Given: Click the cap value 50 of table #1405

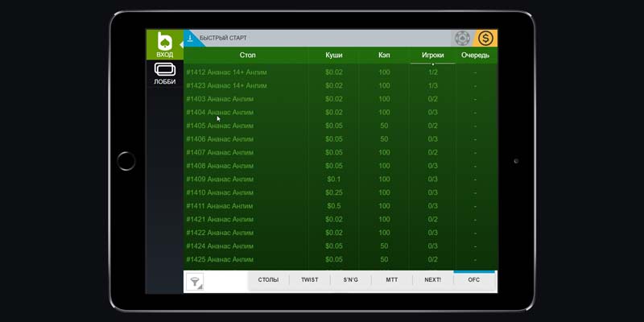Looking at the screenshot, I should (384, 126).
